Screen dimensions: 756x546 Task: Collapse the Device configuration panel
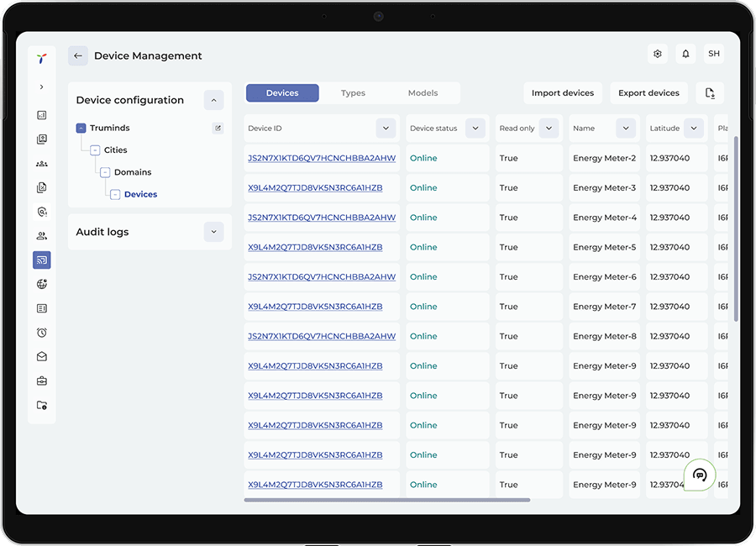click(x=213, y=100)
